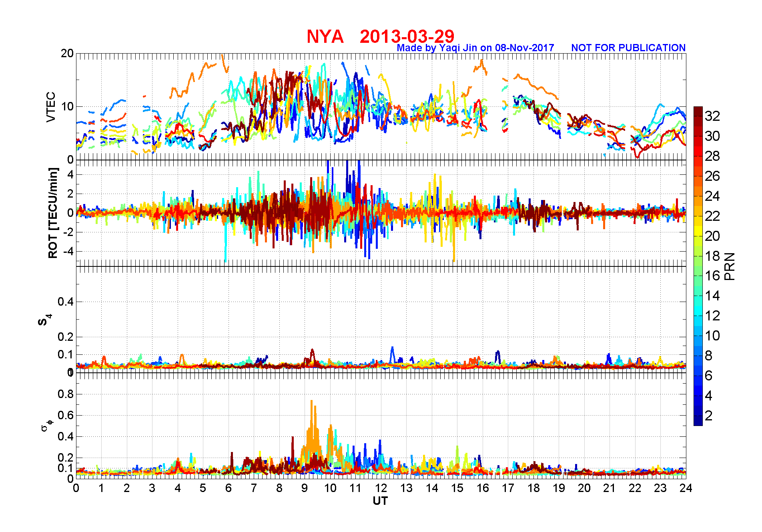Click the "NOT FOR PUBLICATION" notice
Screen dimensions: 762x532
[628, 48]
